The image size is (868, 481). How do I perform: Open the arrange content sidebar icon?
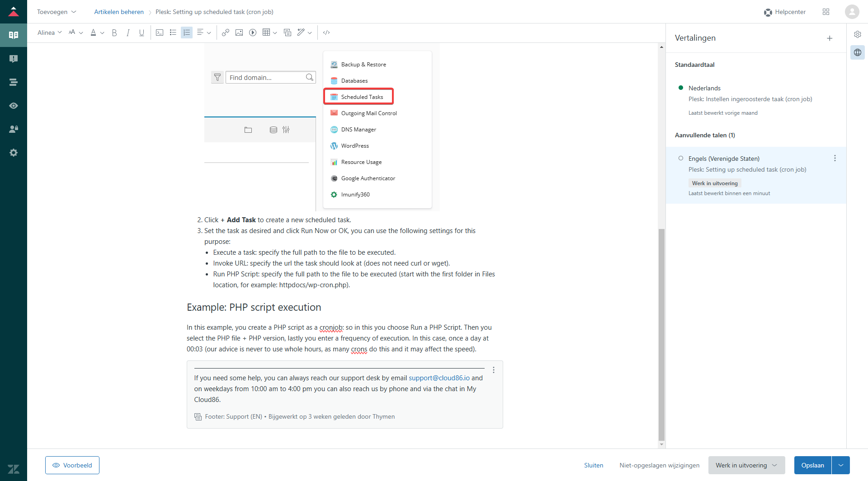click(14, 82)
